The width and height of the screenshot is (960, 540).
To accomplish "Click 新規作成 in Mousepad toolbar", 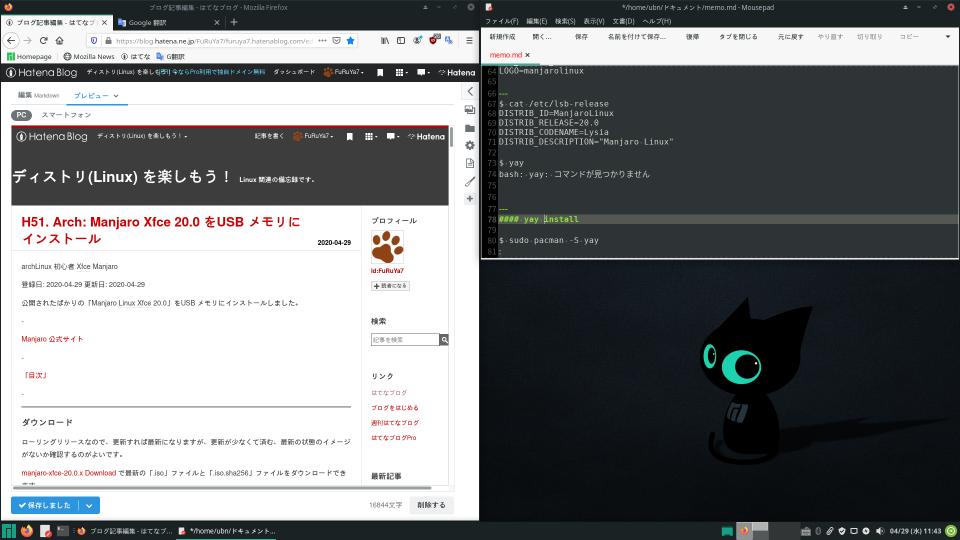I will [x=502, y=37].
